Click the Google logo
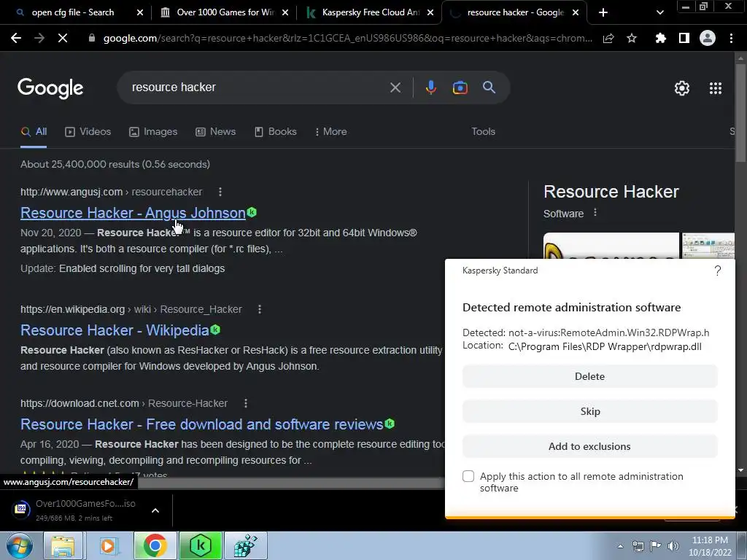Screen dimensions: 747x560 [50, 88]
